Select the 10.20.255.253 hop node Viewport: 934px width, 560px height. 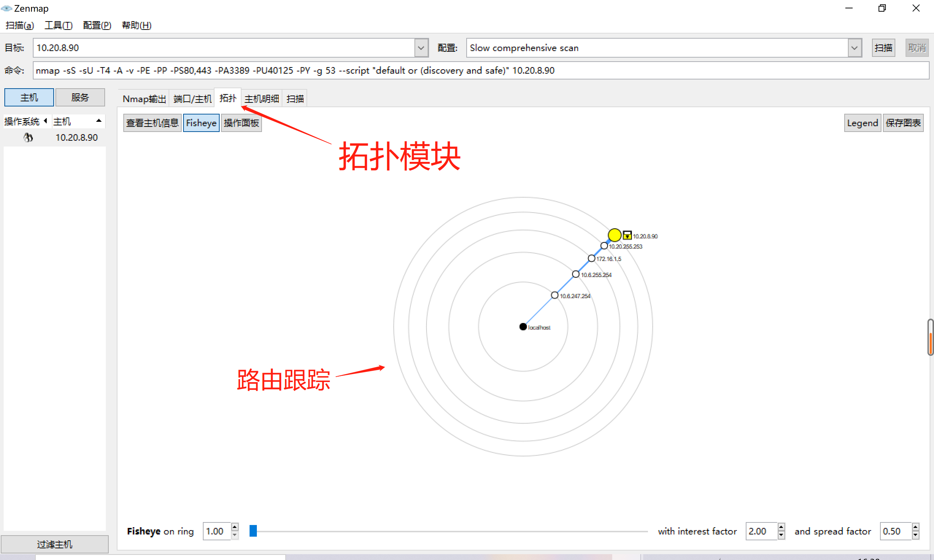click(604, 246)
